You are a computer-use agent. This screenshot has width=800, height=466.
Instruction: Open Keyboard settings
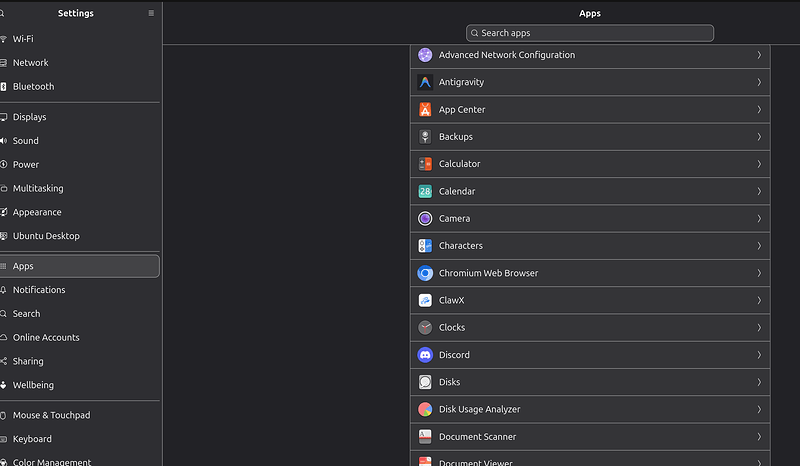pyautogui.click(x=79, y=439)
